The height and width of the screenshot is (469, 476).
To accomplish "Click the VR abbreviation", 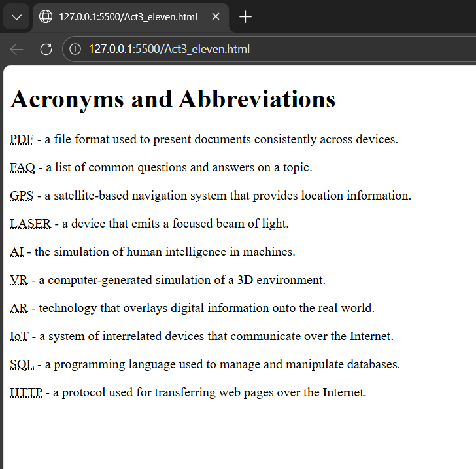I will coord(18,280).
